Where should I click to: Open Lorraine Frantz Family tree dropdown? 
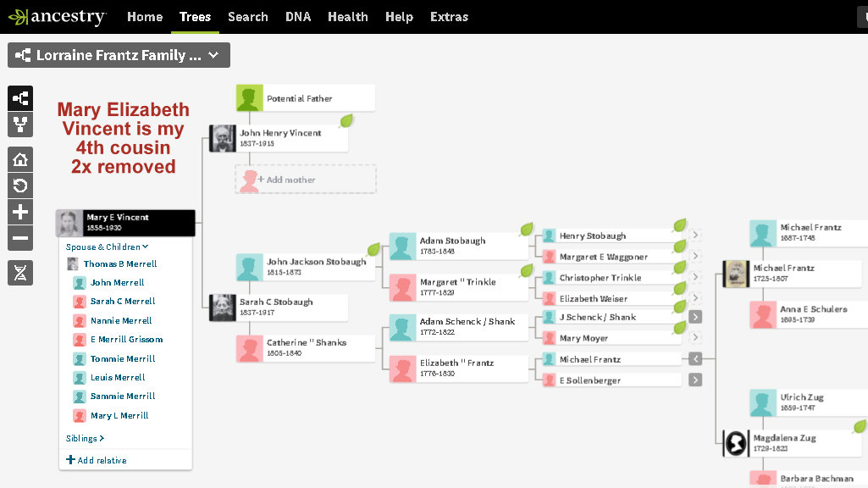(119, 55)
